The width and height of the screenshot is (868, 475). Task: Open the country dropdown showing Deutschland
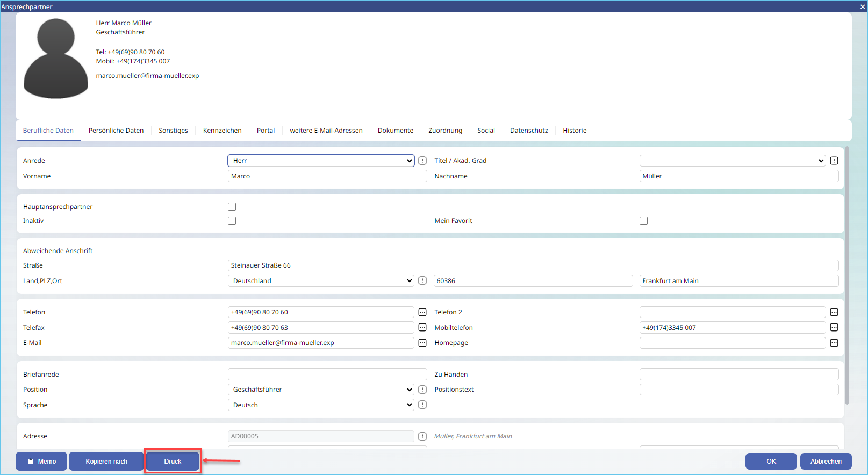pyautogui.click(x=321, y=281)
